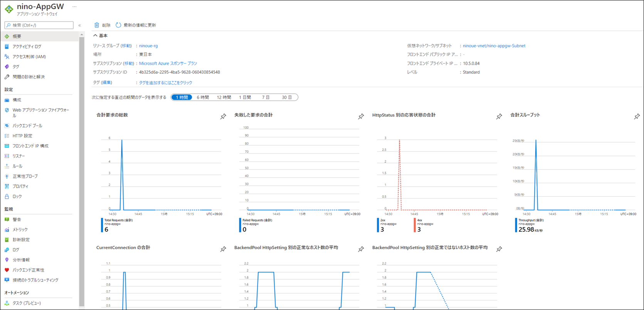Click the Standard tier value
Viewport: 644px width, 310px height.
click(471, 72)
